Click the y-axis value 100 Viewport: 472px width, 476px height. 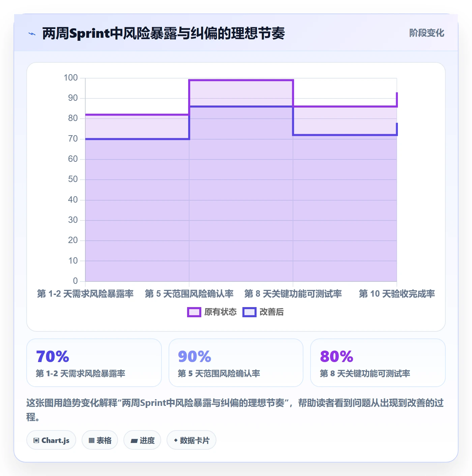coord(71,78)
